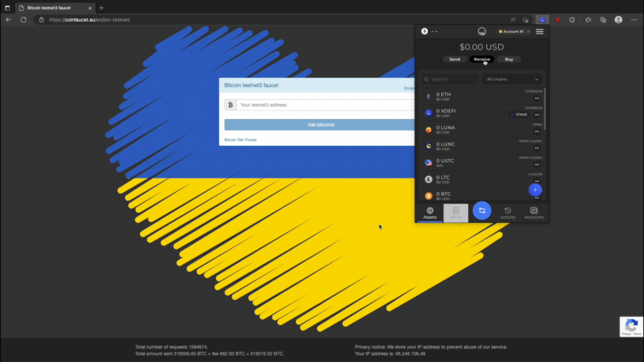The width and height of the screenshot is (644, 362).
Task: Open the Bitcoin Talk Thread link
Action: (x=241, y=140)
